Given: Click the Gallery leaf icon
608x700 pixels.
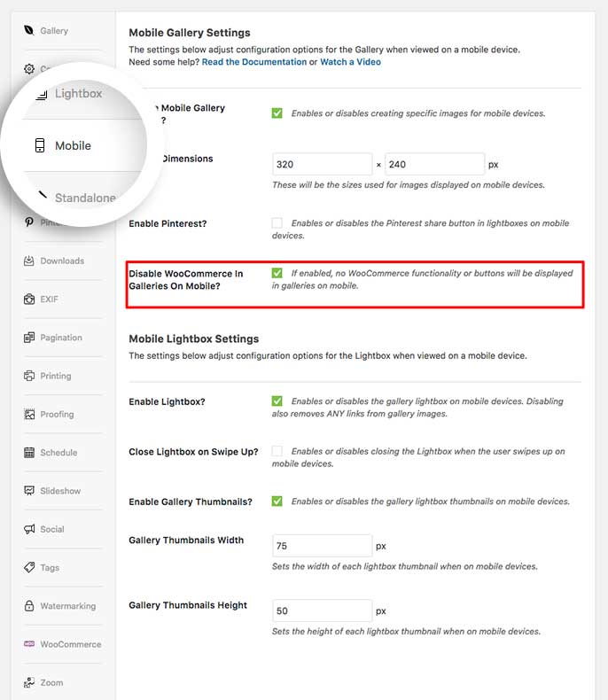Looking at the screenshot, I should click(29, 30).
